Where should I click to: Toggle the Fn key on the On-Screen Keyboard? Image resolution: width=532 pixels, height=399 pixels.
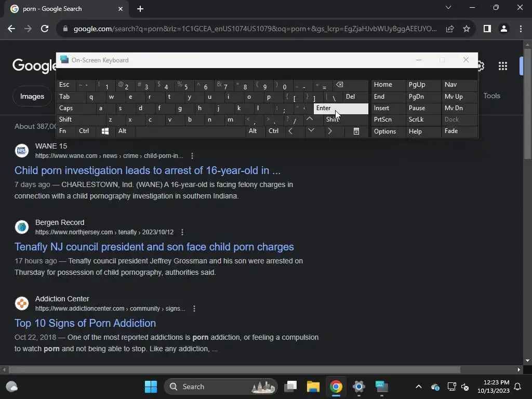point(66,131)
